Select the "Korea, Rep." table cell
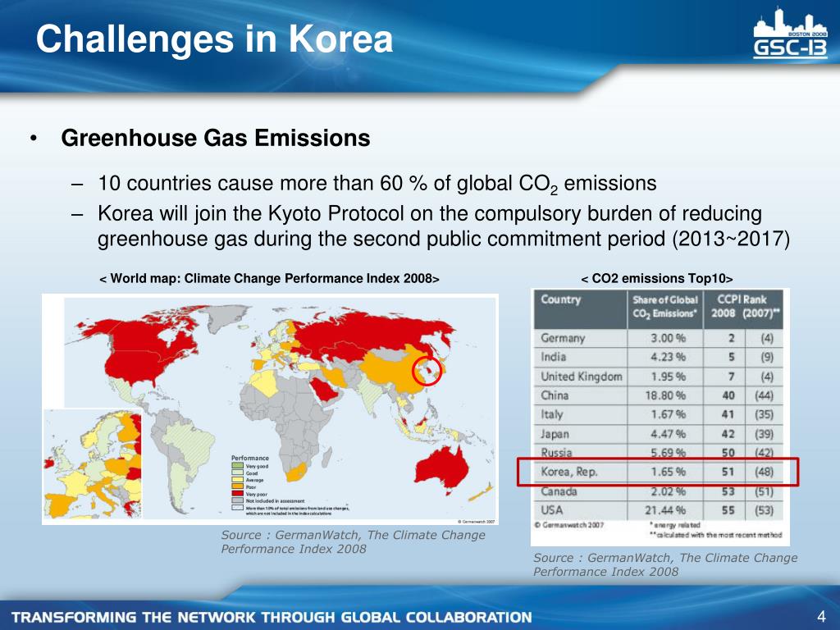Viewport: 840px width, 630px height. 569,472
